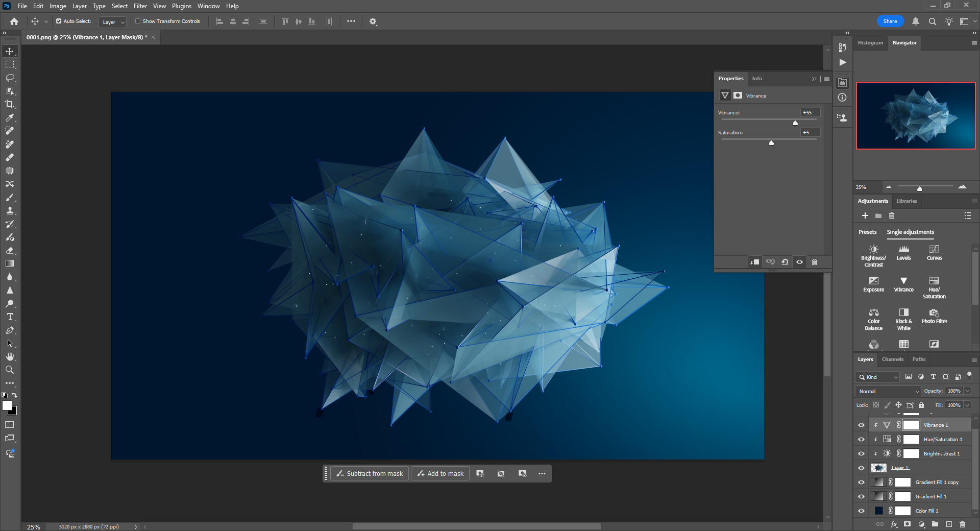The height and width of the screenshot is (531, 980).
Task: Uncheck the Auto-Select checkbox
Action: 59,21
